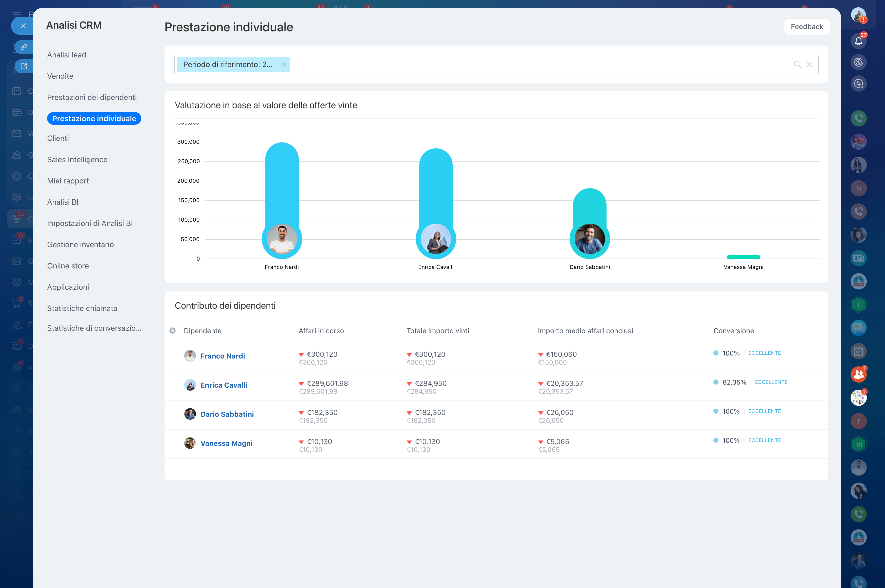885x588 pixels.
Task: Remove the Periodo di riferimento filter chip
Action: click(x=284, y=65)
